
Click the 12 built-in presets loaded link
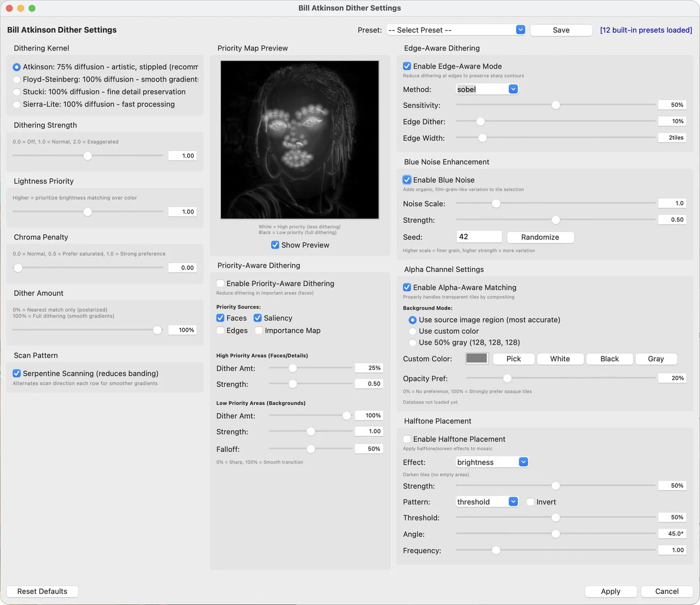(646, 30)
